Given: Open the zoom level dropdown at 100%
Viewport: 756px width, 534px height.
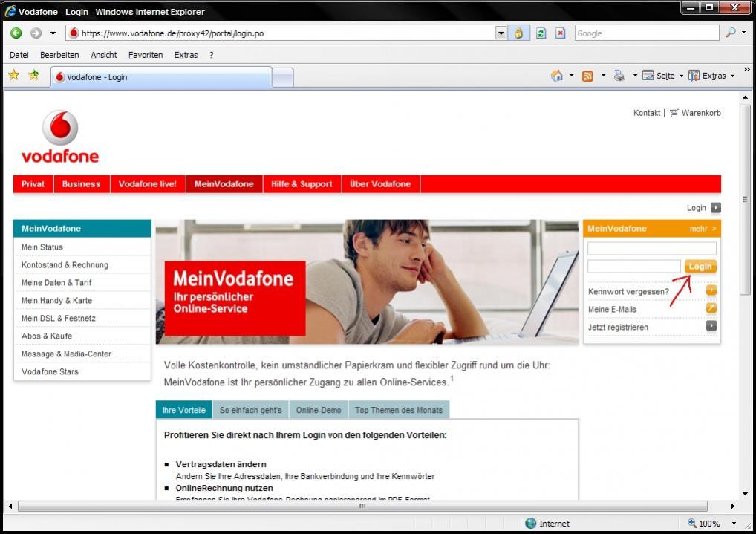Looking at the screenshot, I should [x=734, y=524].
